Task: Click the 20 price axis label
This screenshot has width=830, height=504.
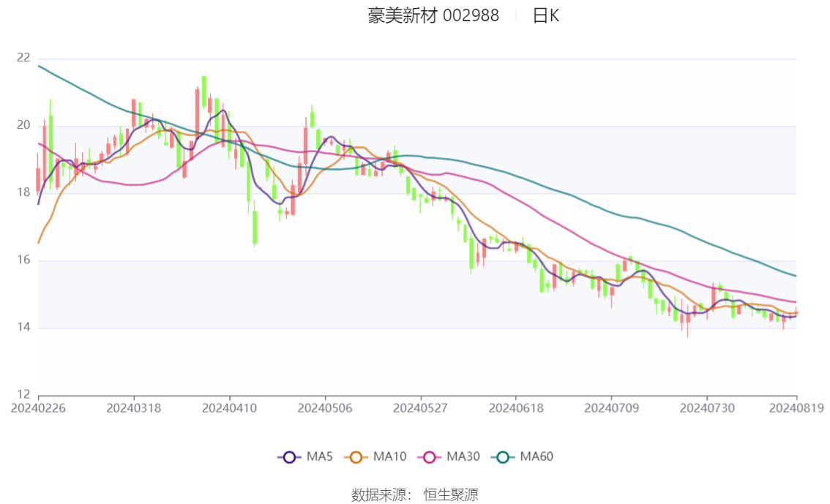Action: pyautogui.click(x=24, y=125)
